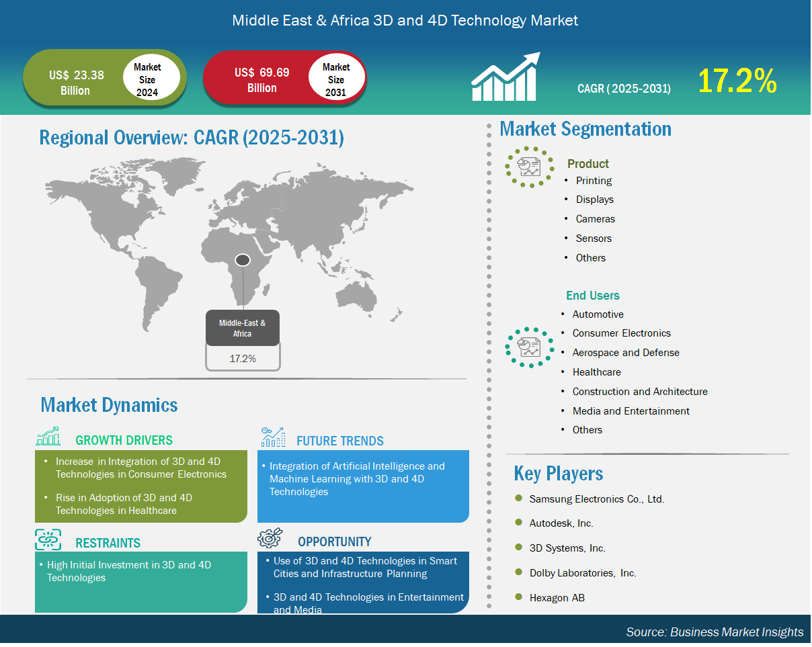Select Sensors in the Product list

pyautogui.click(x=594, y=239)
